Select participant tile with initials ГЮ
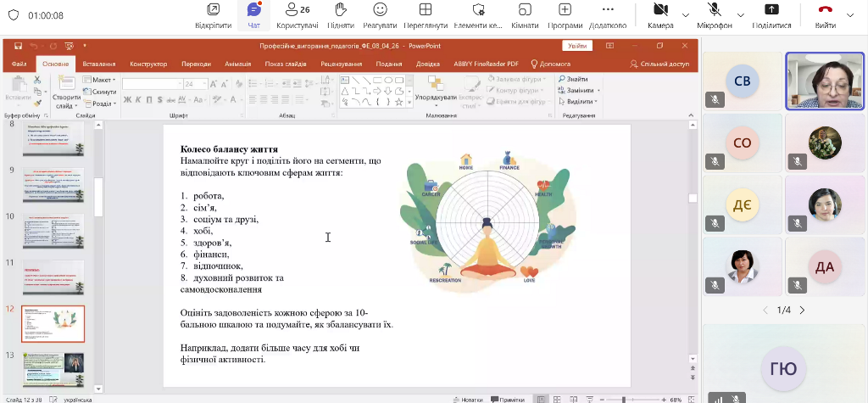This screenshot has width=868, height=403. click(783, 368)
